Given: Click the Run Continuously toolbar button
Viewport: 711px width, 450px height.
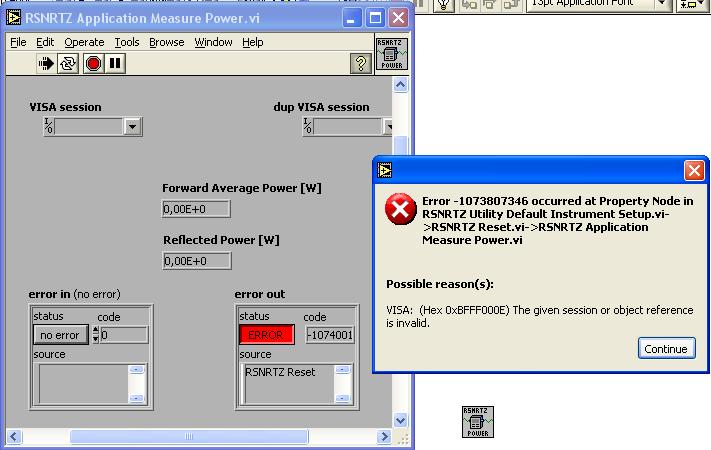Looking at the screenshot, I should coord(68,64).
